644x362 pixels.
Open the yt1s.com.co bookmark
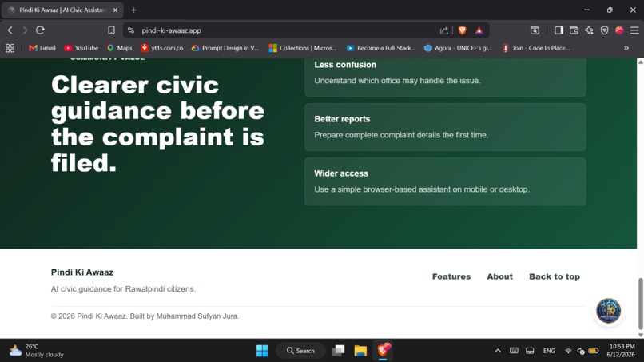(162, 48)
